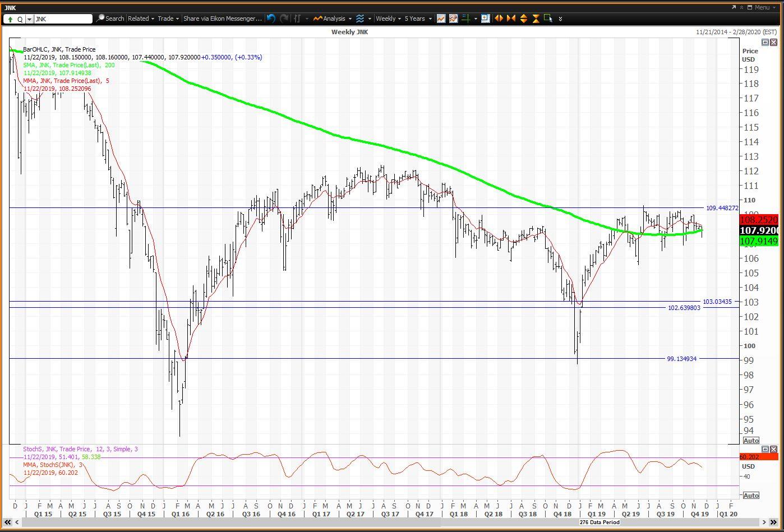
Task: Open the Analysis menu on the toolbar
Action: click(x=331, y=18)
